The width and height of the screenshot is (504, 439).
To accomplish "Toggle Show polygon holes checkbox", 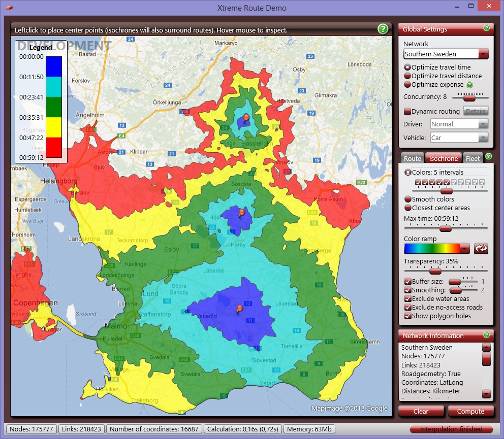I will click(x=407, y=316).
